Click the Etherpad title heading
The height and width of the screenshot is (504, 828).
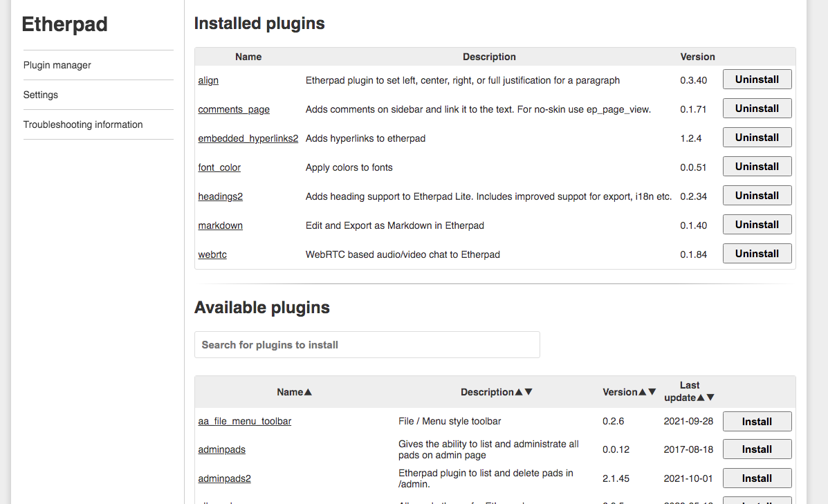(x=64, y=24)
